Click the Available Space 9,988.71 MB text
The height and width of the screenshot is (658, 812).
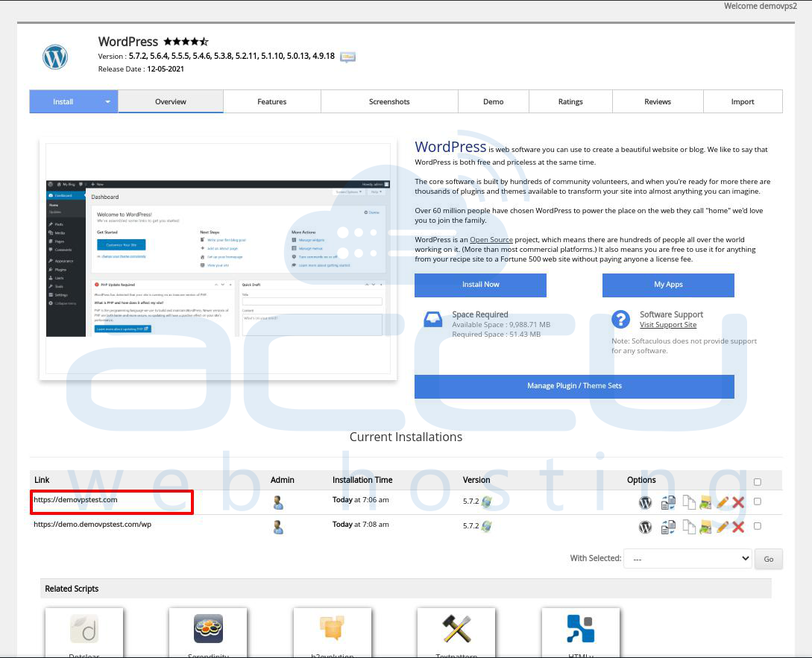(x=501, y=325)
